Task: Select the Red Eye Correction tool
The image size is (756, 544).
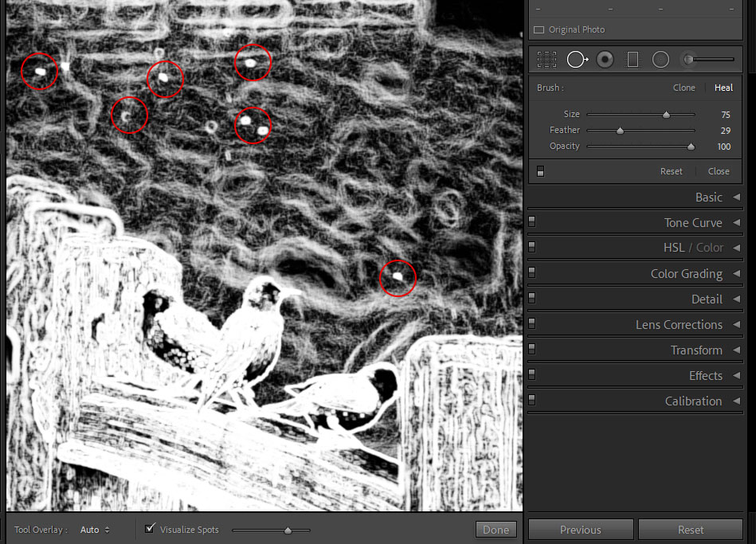Action: click(605, 60)
